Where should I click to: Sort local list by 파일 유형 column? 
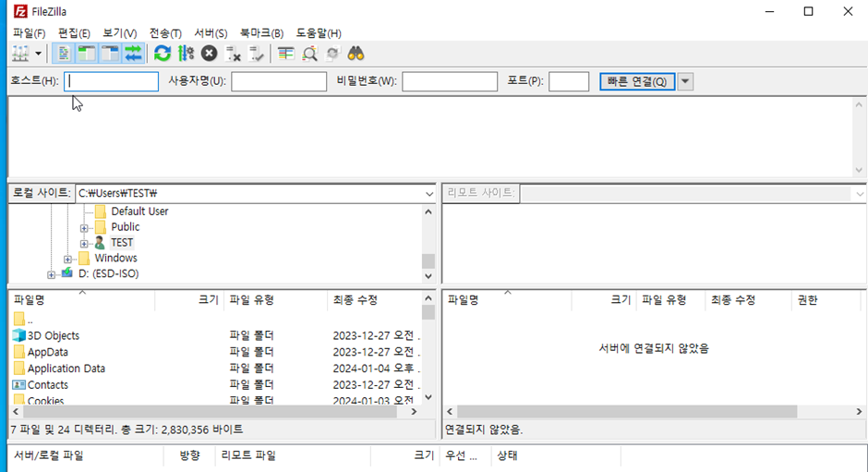click(x=276, y=299)
